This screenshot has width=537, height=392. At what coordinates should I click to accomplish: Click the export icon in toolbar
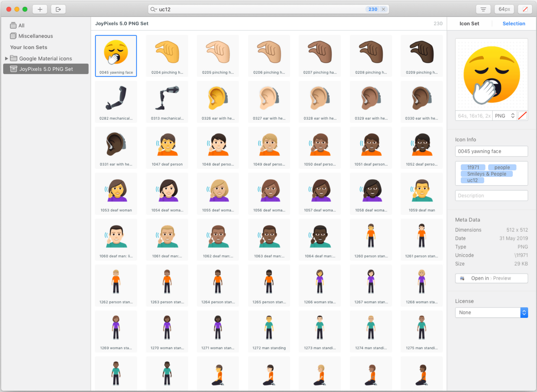click(x=58, y=9)
